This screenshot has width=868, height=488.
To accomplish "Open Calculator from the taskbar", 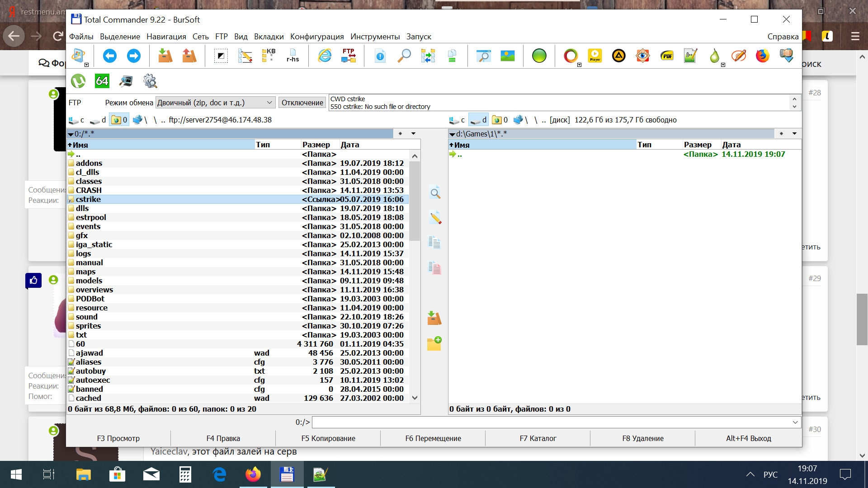I will point(185,474).
